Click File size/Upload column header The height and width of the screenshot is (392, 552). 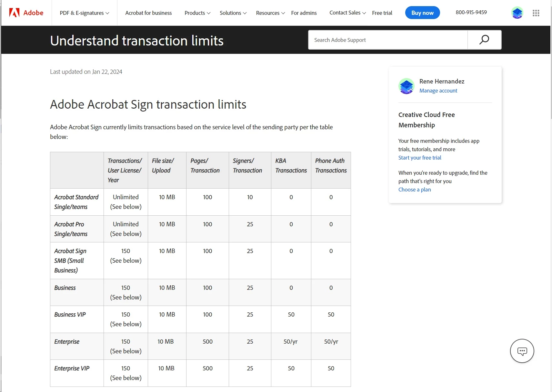coord(167,170)
